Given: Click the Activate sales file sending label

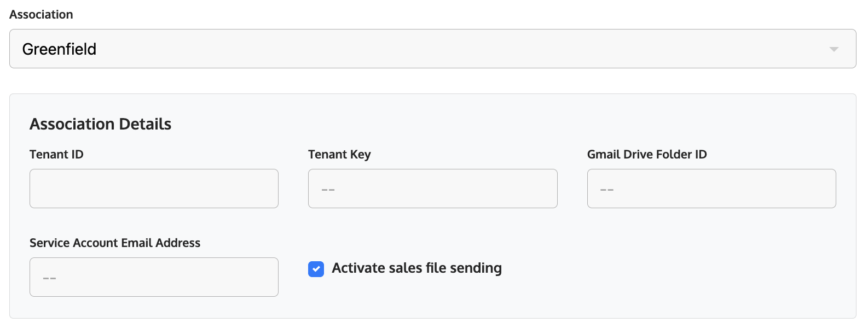Looking at the screenshot, I should (x=416, y=268).
